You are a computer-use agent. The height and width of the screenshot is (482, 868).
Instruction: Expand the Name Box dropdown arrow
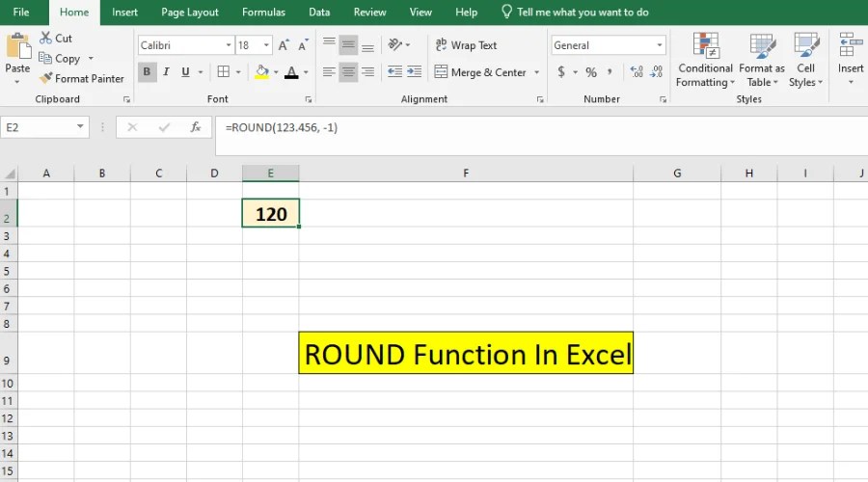coord(80,126)
